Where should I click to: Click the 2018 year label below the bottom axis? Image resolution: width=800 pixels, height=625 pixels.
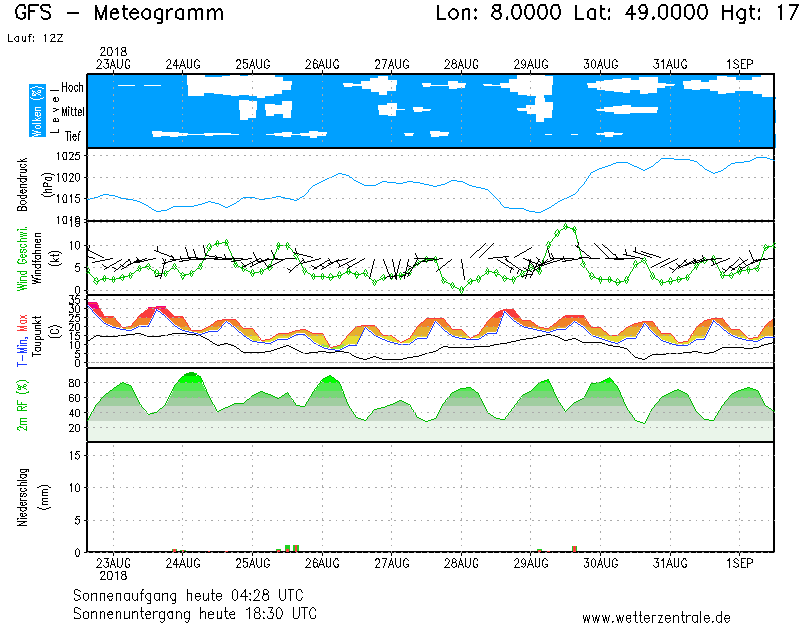[113, 576]
